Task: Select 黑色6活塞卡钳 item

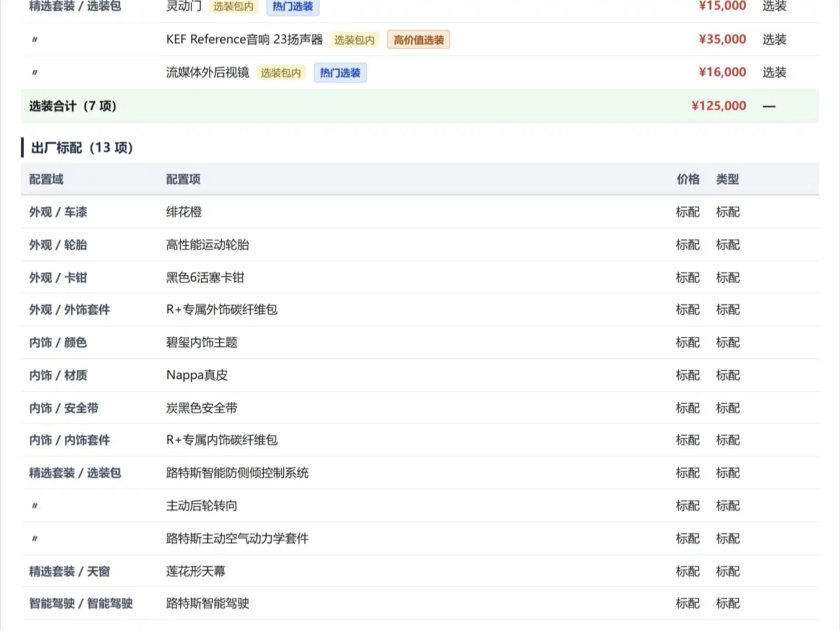Action: coord(205,278)
